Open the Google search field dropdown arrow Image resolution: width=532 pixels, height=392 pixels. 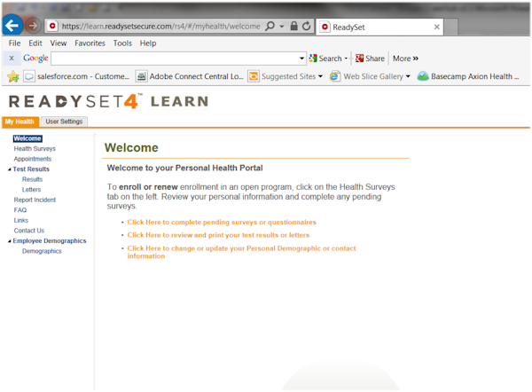point(301,59)
